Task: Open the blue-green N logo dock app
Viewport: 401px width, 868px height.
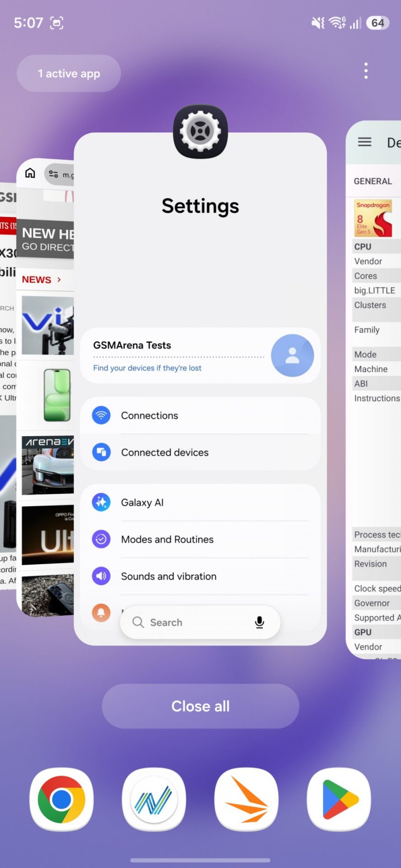Action: 154,799
